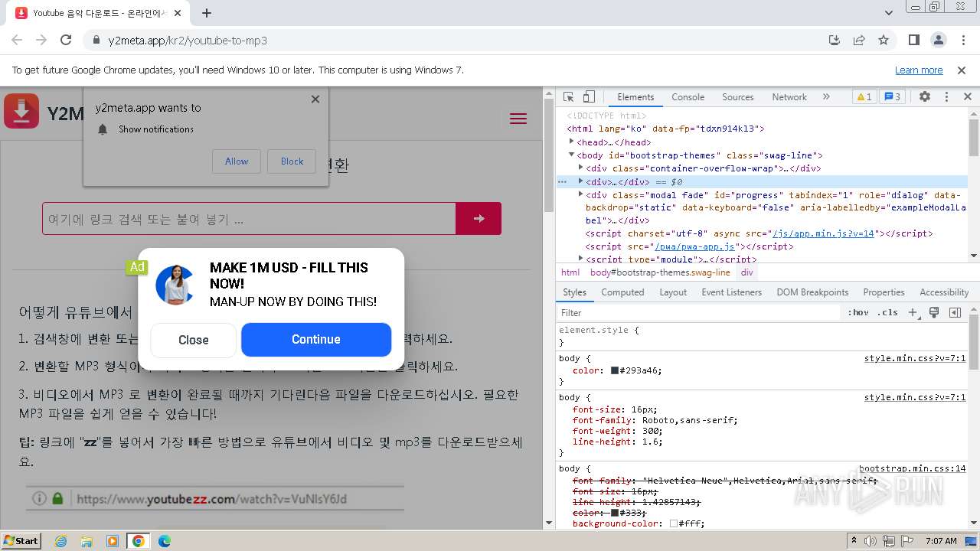The width and height of the screenshot is (980, 551).
Task: Add a new style rule with plus icon
Action: point(913,313)
